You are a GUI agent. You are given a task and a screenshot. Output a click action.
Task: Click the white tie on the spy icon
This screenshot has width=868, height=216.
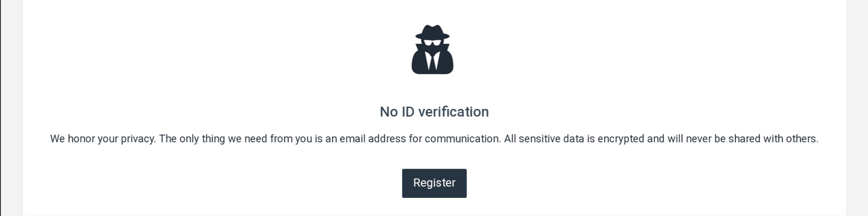pos(432,61)
